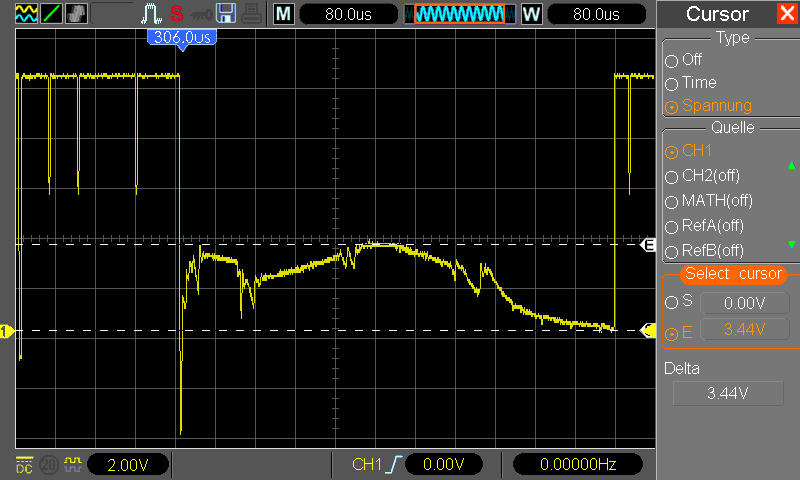Click the S cursor 0.00V value field

click(x=745, y=303)
